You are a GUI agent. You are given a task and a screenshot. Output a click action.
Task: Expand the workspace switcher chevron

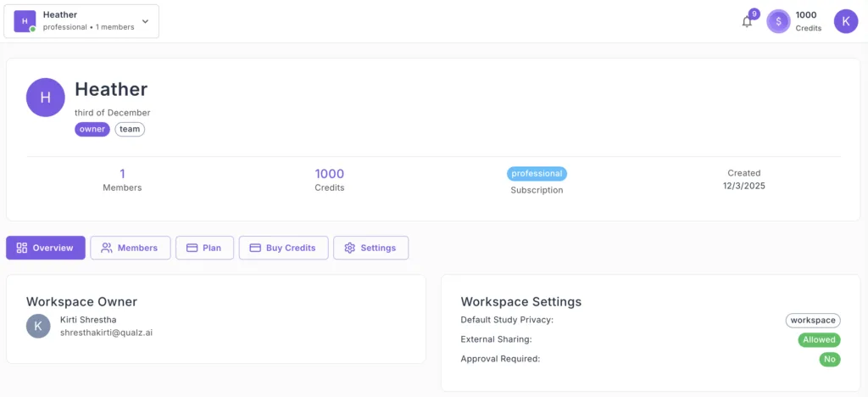(145, 21)
